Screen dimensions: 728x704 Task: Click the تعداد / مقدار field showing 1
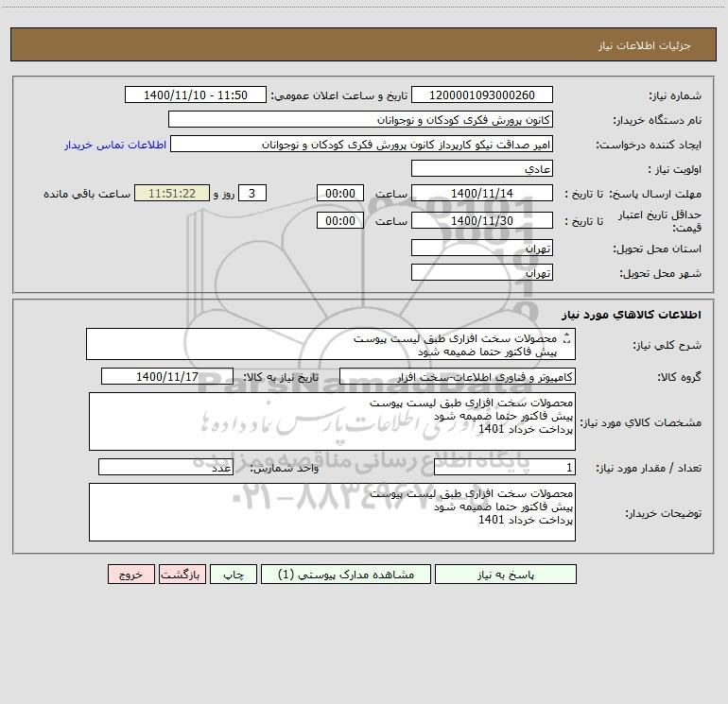[x=505, y=468]
